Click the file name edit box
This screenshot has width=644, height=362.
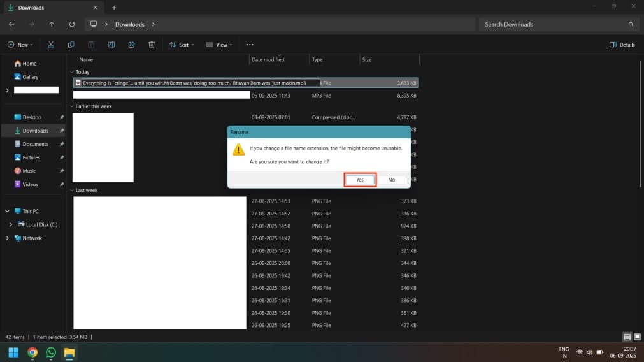coord(201,83)
